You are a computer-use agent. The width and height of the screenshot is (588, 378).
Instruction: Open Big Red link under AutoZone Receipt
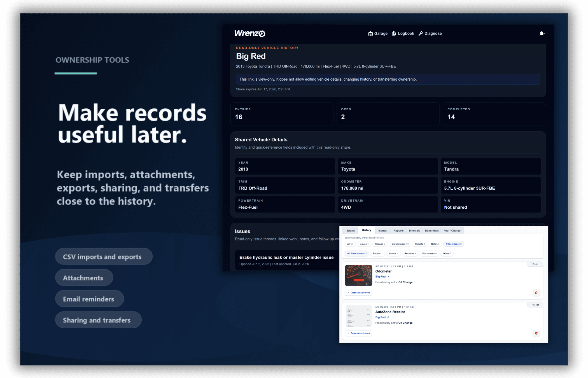(x=382, y=317)
